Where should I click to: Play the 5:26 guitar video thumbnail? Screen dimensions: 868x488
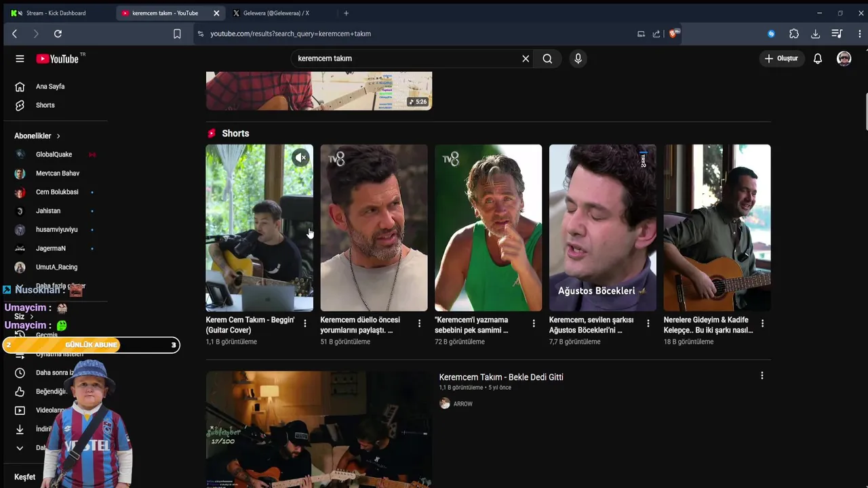tap(319, 91)
